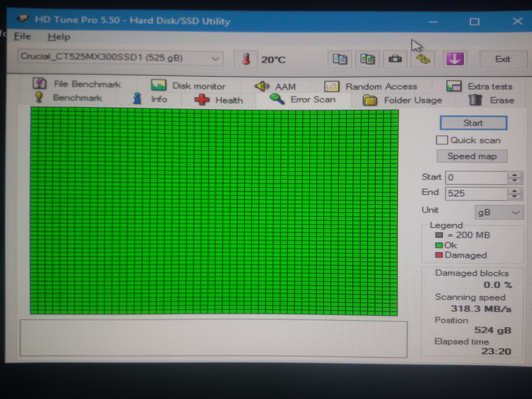Click the purple download arrow icon
The width and height of the screenshot is (532, 399).
[455, 59]
